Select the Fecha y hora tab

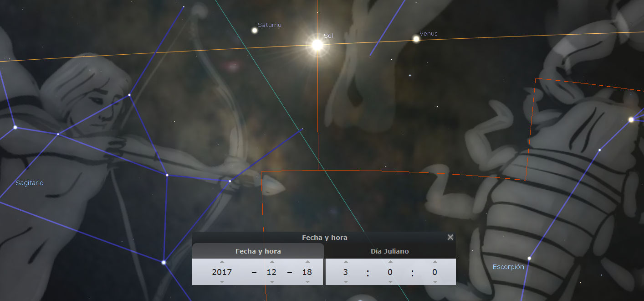[258, 251]
